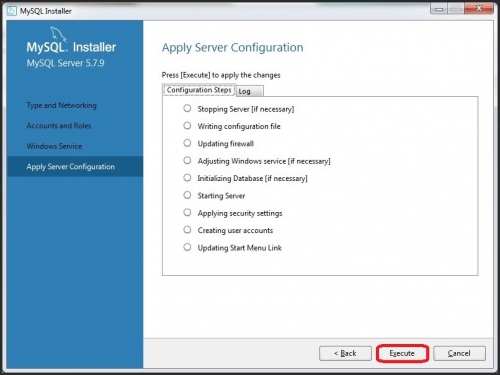Click 'Initializing Database [if necessary]' text
The image size is (500, 375).
tap(252, 178)
